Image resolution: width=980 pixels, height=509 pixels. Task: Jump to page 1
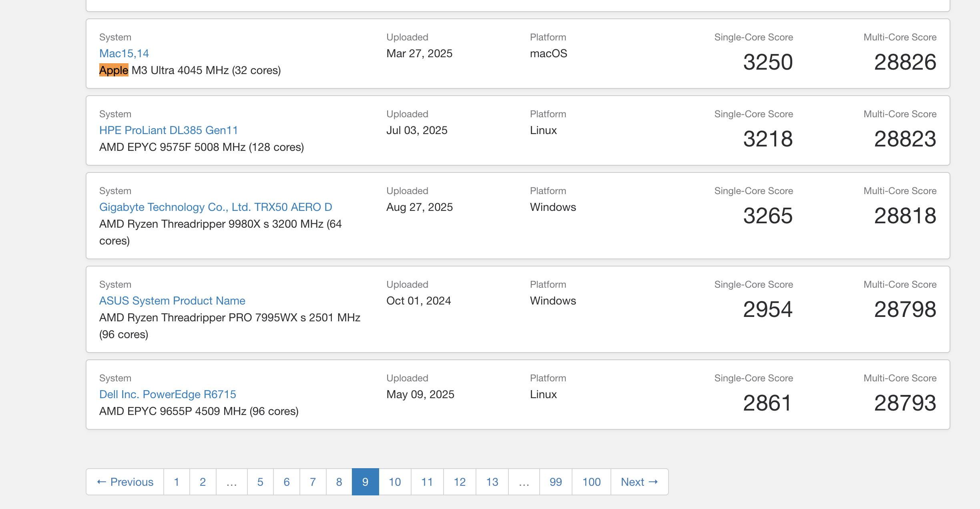click(x=177, y=482)
